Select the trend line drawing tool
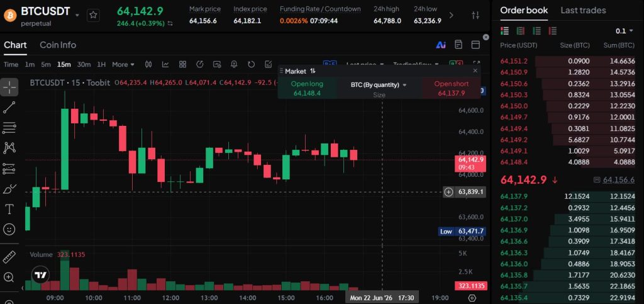644x304 pixels. click(x=9, y=107)
